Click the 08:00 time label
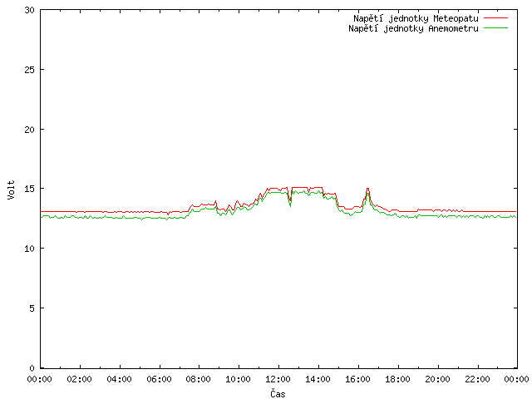The height and width of the screenshot is (399, 532). 199,379
